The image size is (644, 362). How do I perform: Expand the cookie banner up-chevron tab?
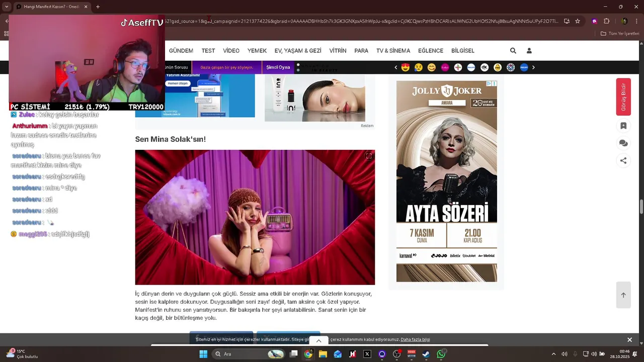318,341
